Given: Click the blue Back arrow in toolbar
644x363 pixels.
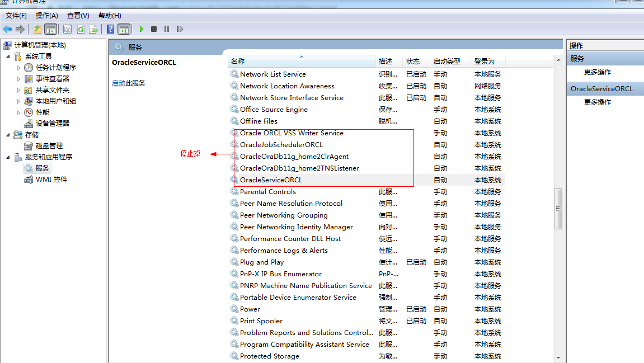Looking at the screenshot, I should tap(7, 29).
